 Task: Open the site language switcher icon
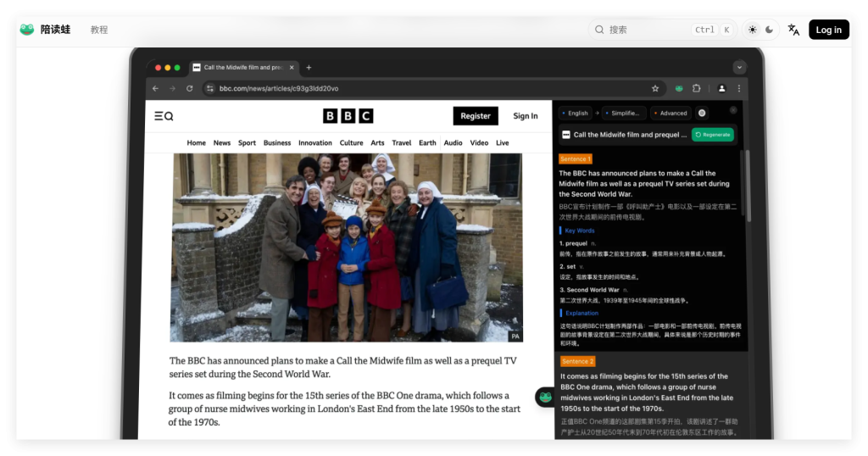click(x=793, y=30)
